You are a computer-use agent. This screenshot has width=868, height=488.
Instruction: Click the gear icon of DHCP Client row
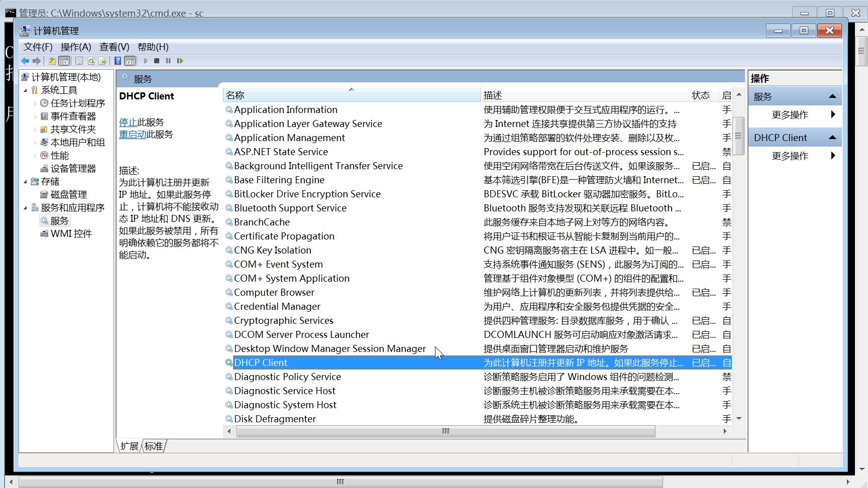click(229, 362)
